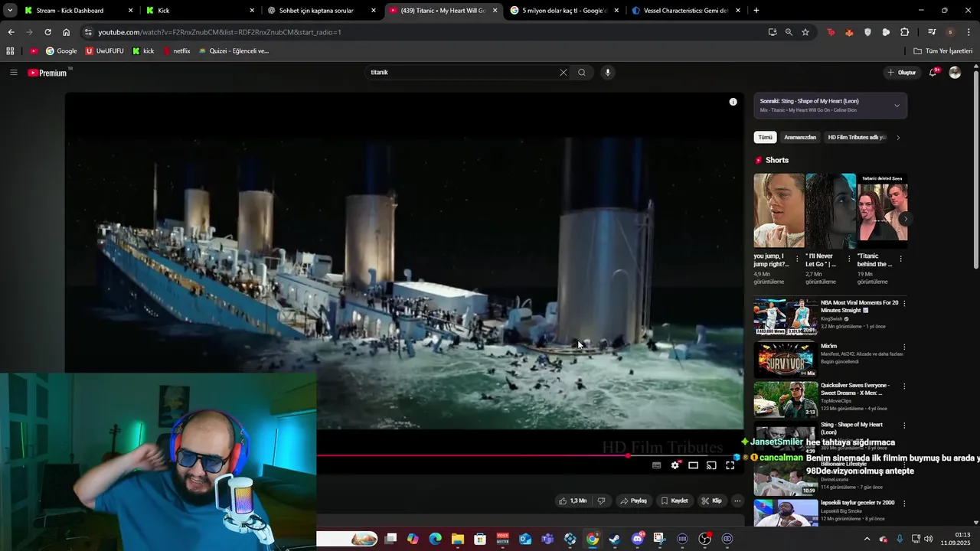
Task: Cast video to a TV
Action: point(711,465)
